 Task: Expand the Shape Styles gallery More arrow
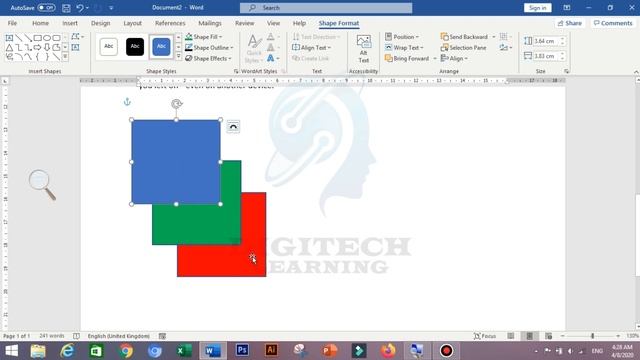click(178, 57)
